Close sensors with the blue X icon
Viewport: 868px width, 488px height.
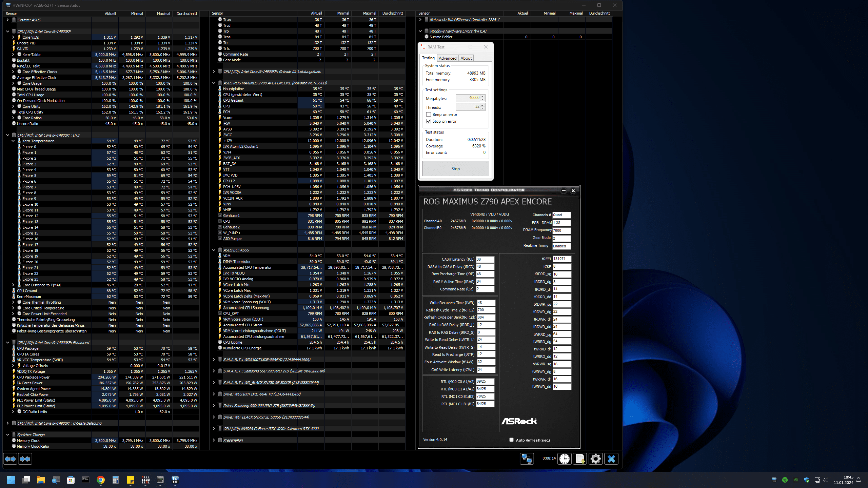611,459
